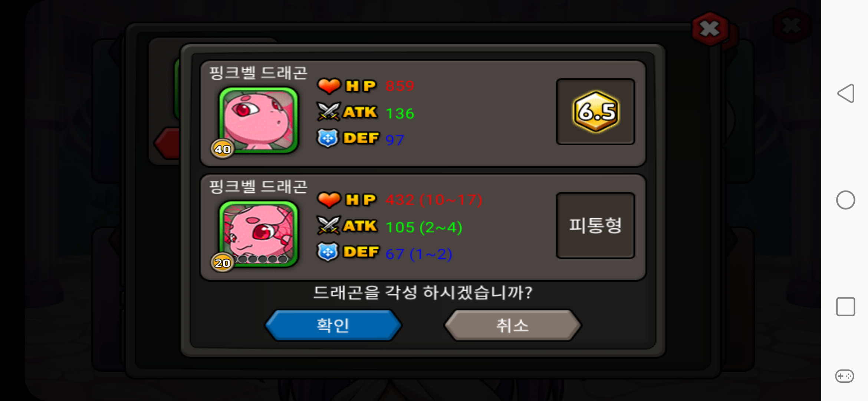Tap the top DEF shield icon

pyautogui.click(x=328, y=138)
